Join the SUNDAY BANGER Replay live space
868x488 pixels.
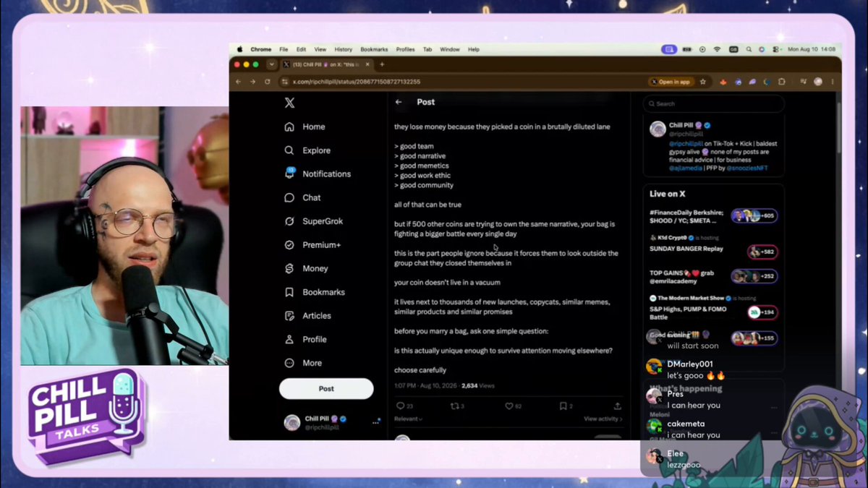pos(762,252)
